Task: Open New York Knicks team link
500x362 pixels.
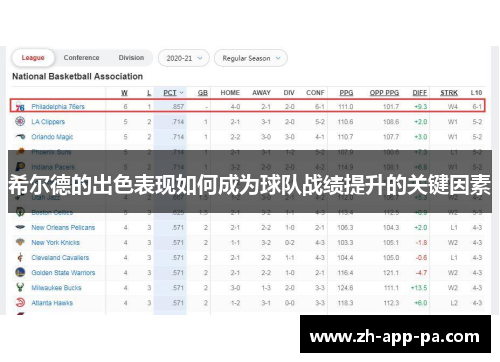Action: pyautogui.click(x=55, y=243)
